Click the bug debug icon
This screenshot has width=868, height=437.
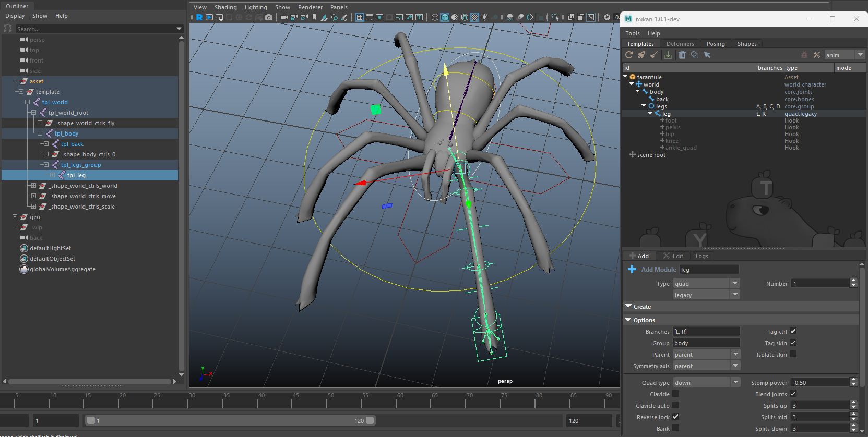tap(804, 55)
